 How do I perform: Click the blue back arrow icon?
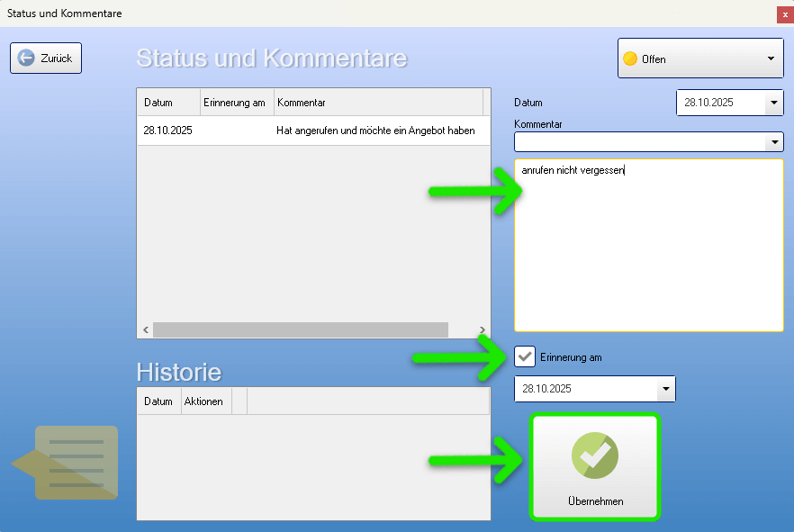(26, 58)
